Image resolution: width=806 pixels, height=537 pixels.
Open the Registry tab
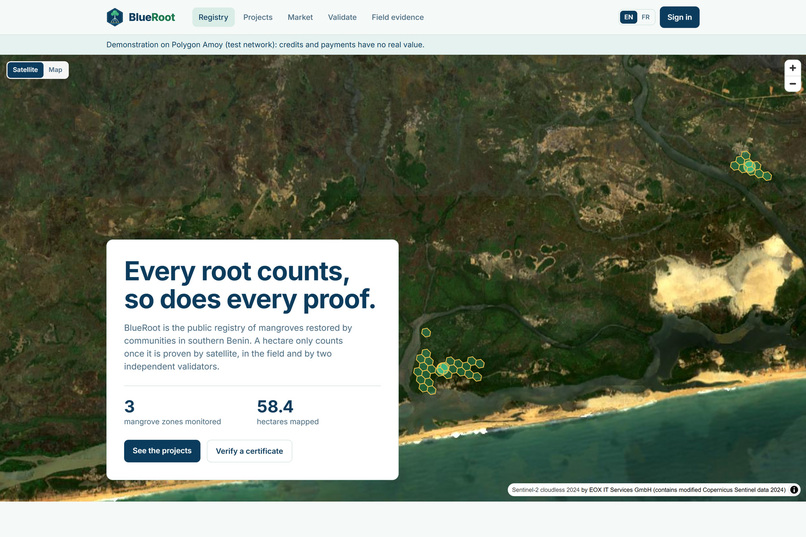(213, 17)
